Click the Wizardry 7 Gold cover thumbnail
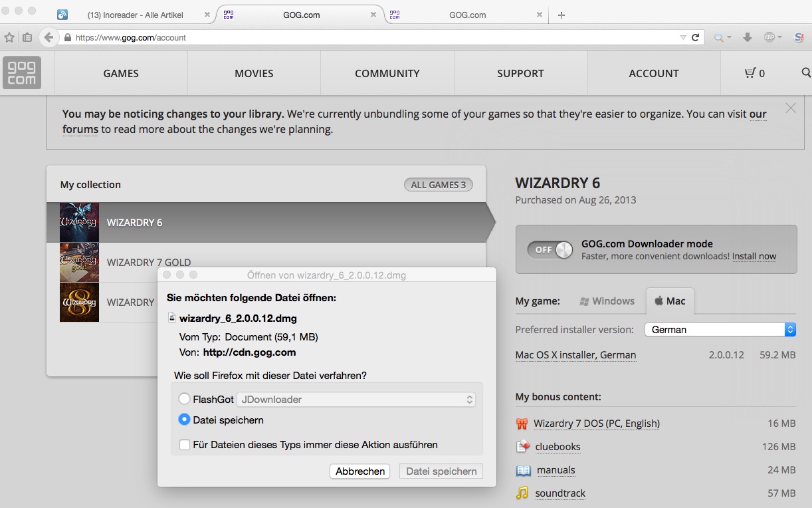812x508 pixels. coord(79,262)
